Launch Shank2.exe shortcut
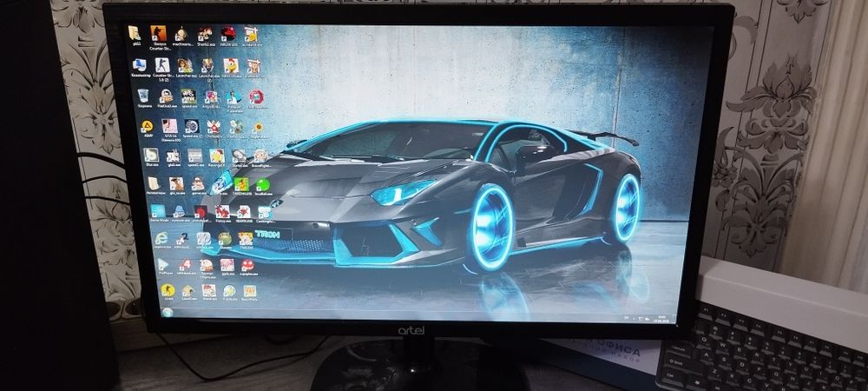The width and height of the screenshot is (868, 391). click(205, 33)
